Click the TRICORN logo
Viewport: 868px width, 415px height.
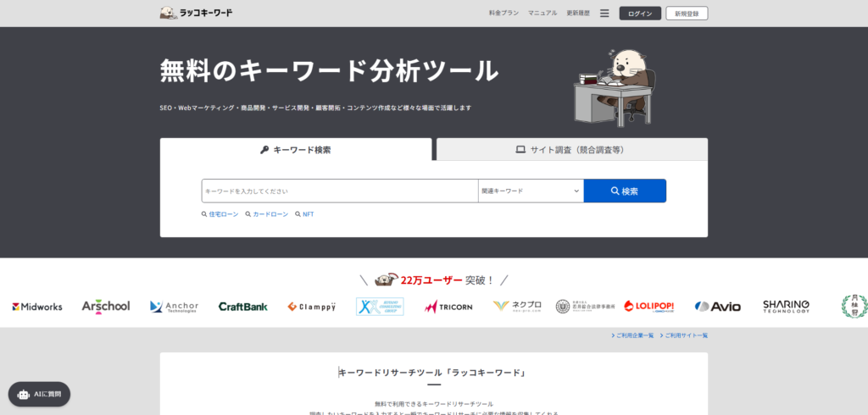(x=448, y=307)
